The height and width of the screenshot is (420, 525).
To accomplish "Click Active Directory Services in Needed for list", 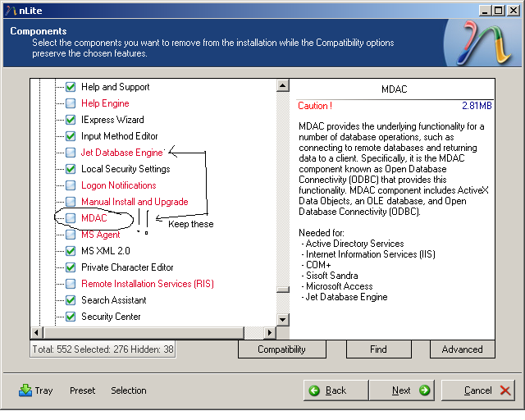I will click(355, 244).
